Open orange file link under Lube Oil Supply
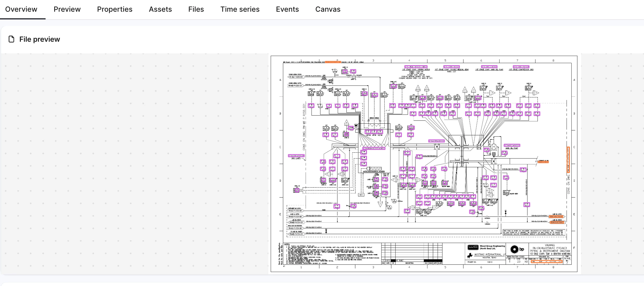 556,217
